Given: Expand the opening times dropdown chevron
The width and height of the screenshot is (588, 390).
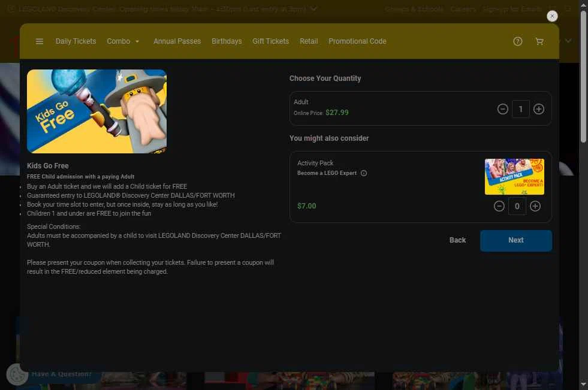Looking at the screenshot, I should [313, 8].
